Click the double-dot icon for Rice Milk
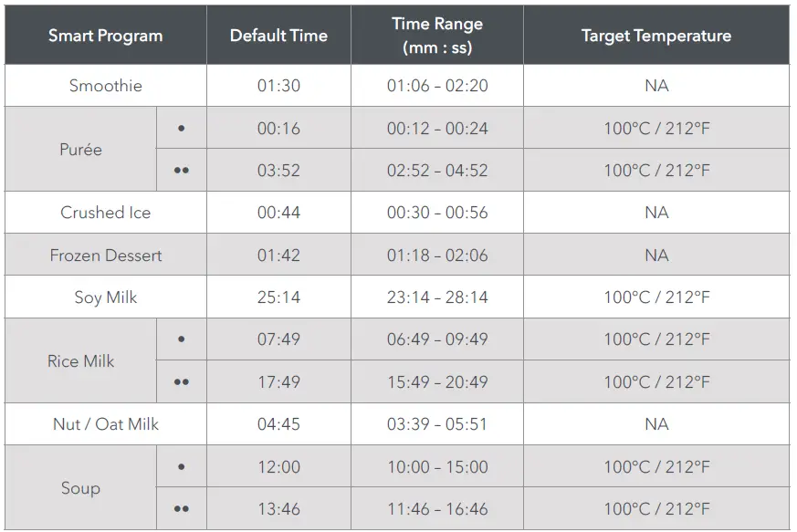This screenshot has width=797, height=532. [181, 382]
